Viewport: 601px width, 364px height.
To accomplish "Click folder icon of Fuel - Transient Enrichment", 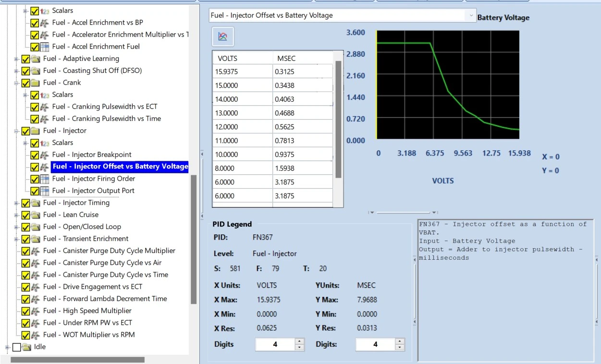I will (36, 239).
